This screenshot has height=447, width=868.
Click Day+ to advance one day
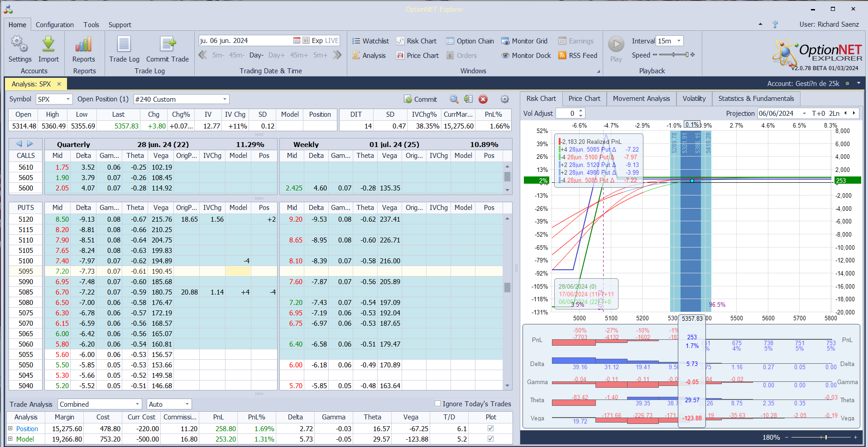277,55
